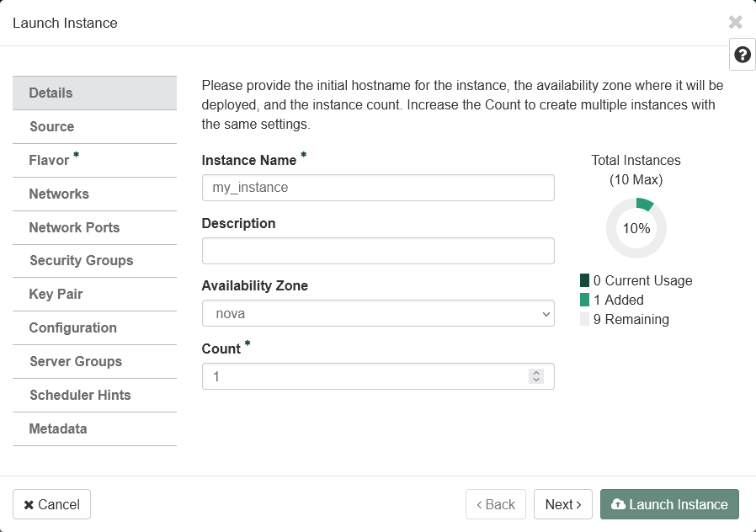The image size is (756, 532).
Task: Switch to the Source tab
Action: pos(94,127)
